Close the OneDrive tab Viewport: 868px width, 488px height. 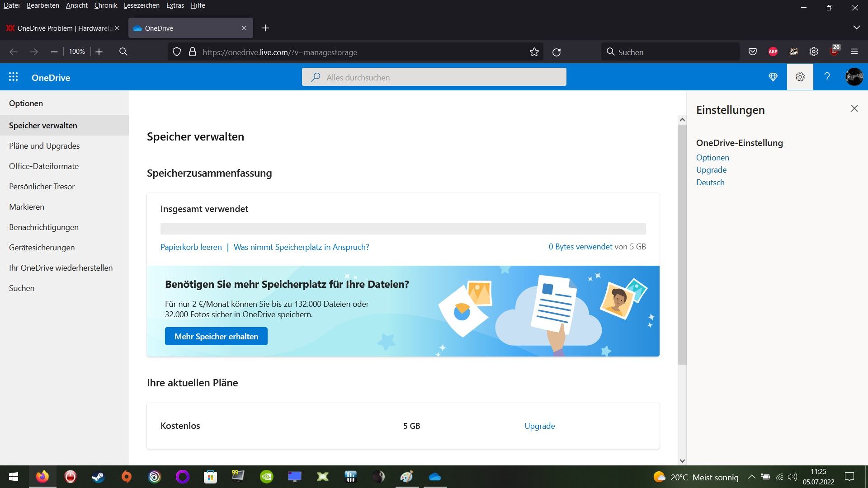[244, 28]
